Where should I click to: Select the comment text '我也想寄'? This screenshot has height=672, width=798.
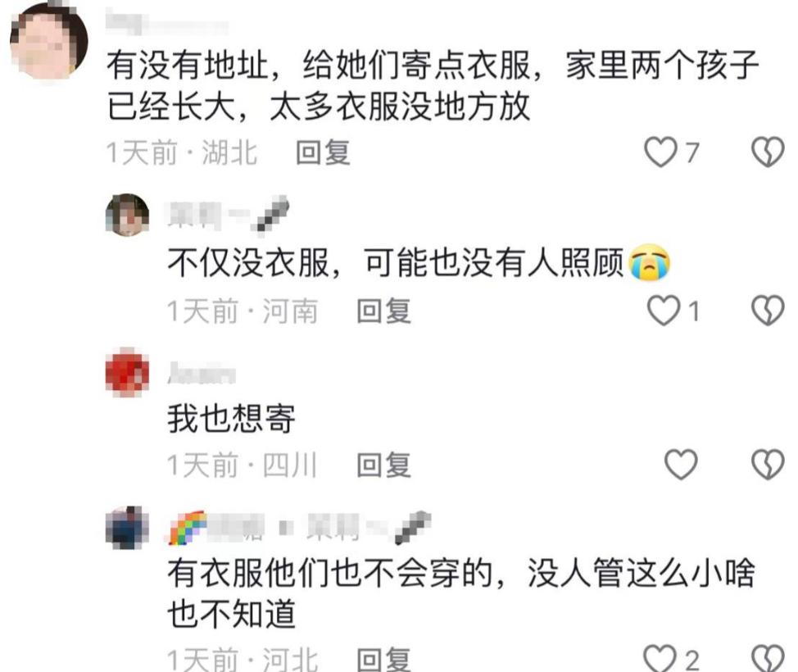[x=232, y=419]
